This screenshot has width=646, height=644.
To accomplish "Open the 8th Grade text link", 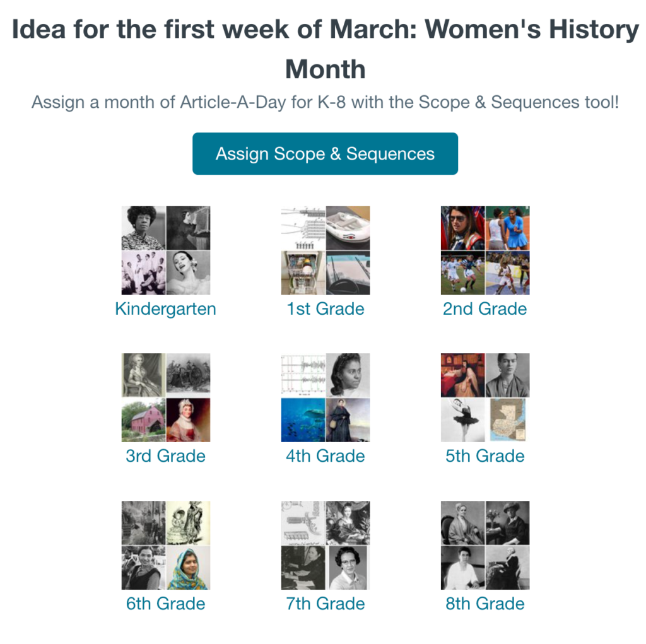I will point(484,604).
